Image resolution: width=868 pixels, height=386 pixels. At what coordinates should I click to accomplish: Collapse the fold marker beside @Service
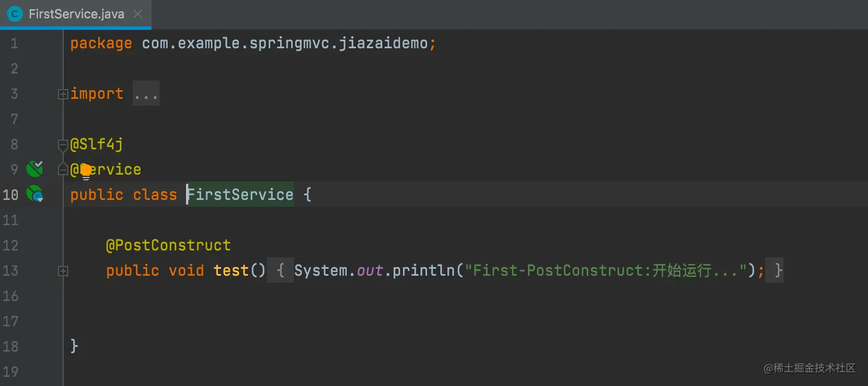pos(63,169)
